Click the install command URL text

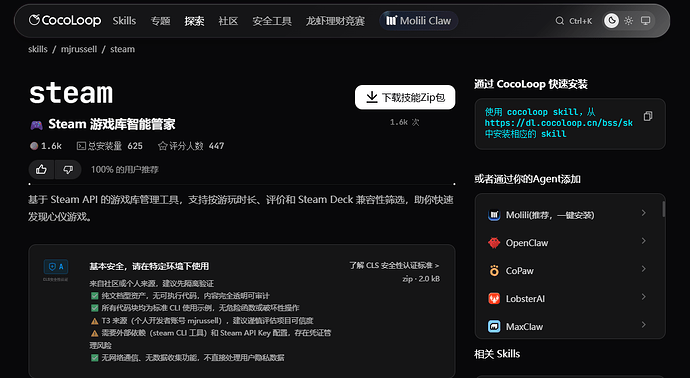pos(558,123)
